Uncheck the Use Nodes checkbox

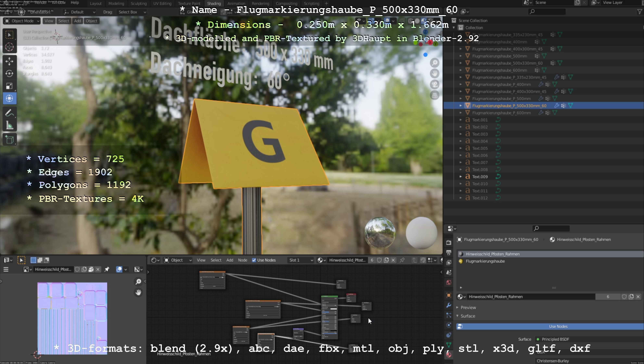tap(254, 260)
